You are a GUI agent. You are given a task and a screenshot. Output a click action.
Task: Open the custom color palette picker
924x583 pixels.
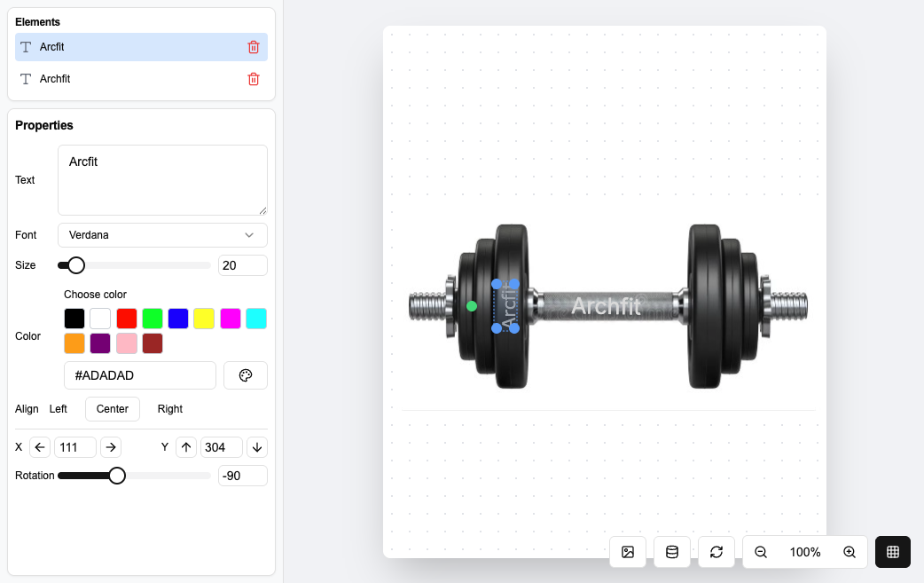(246, 375)
